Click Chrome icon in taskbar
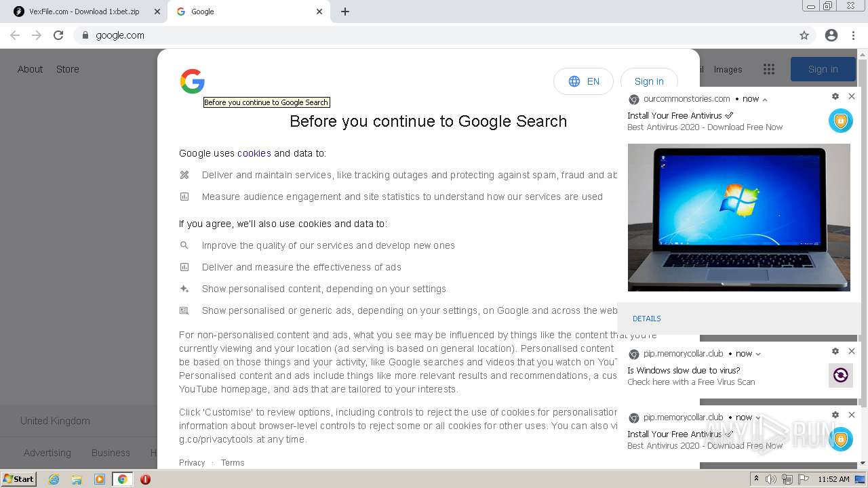Image resolution: width=868 pixels, height=488 pixels. pos(122,479)
